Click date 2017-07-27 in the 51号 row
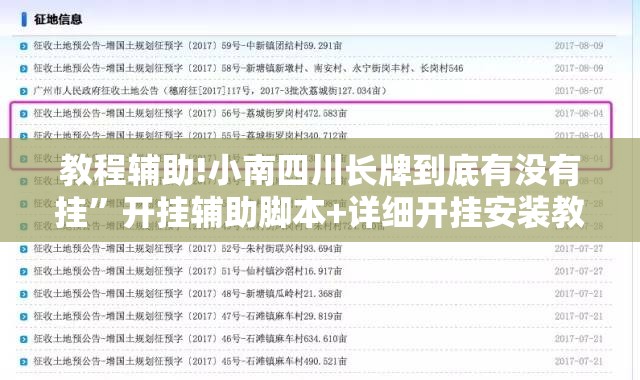 [579, 271]
